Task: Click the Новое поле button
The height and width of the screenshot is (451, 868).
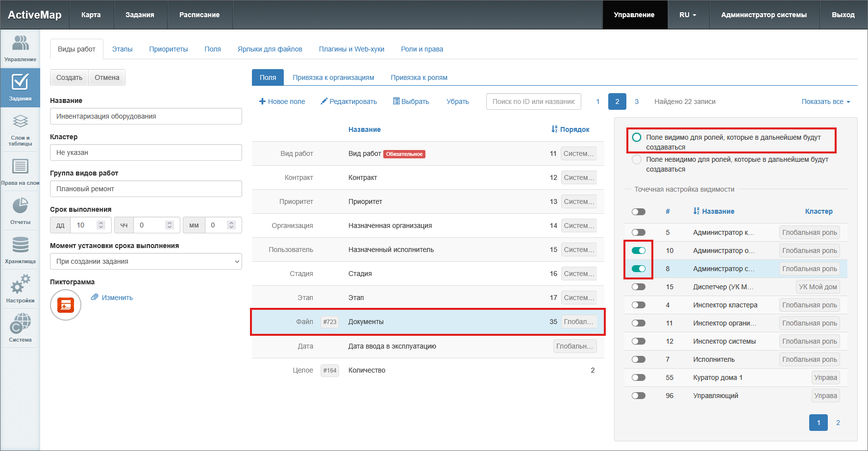Action: coord(282,101)
